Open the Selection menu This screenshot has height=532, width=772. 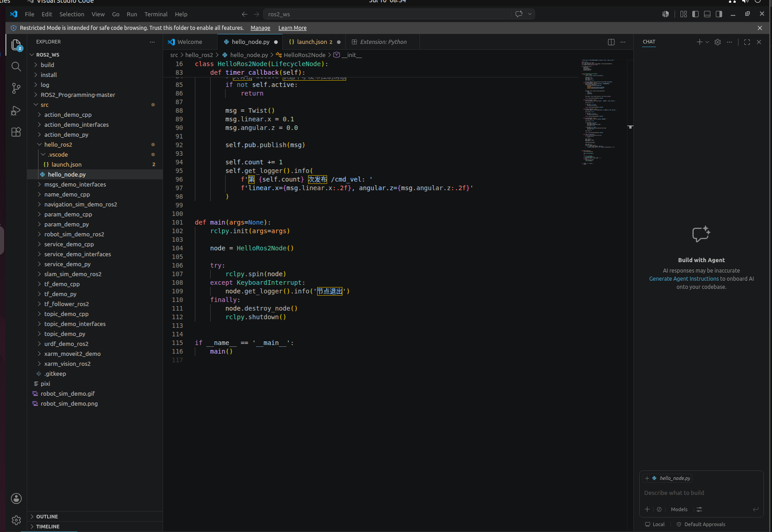[x=72, y=14]
